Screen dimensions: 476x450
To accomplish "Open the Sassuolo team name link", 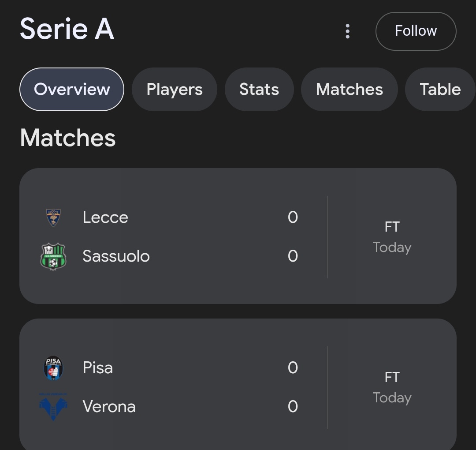I will click(x=116, y=256).
